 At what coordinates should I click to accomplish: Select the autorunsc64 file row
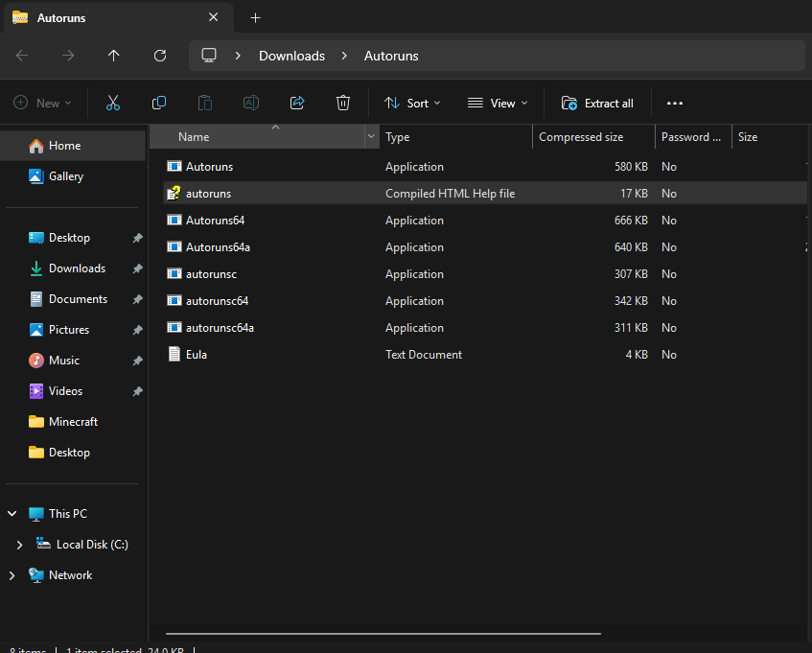tap(485, 301)
